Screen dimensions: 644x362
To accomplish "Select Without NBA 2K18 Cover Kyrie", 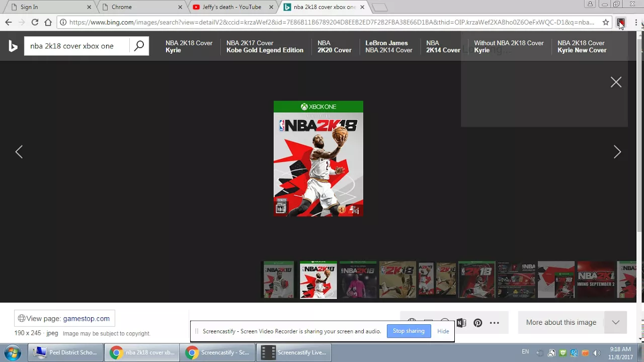I will [509, 46].
